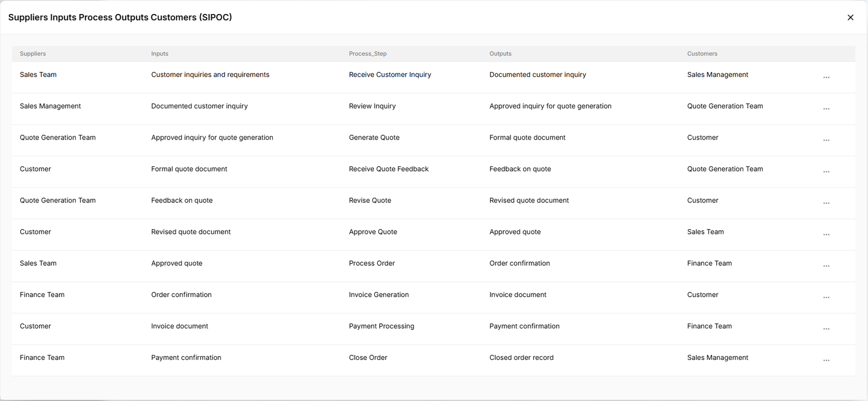868x401 pixels.
Task: Select the 'Approve Quote' process step
Action: (373, 232)
